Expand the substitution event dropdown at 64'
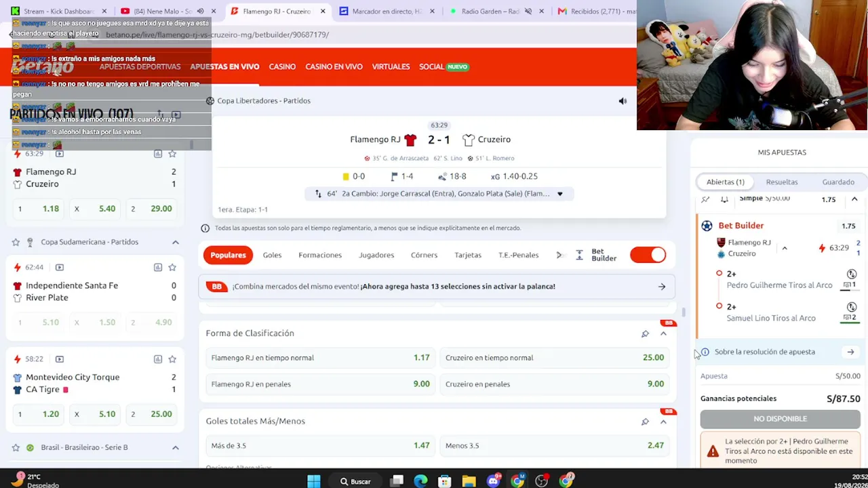This screenshot has height=488, width=868. [x=559, y=194]
